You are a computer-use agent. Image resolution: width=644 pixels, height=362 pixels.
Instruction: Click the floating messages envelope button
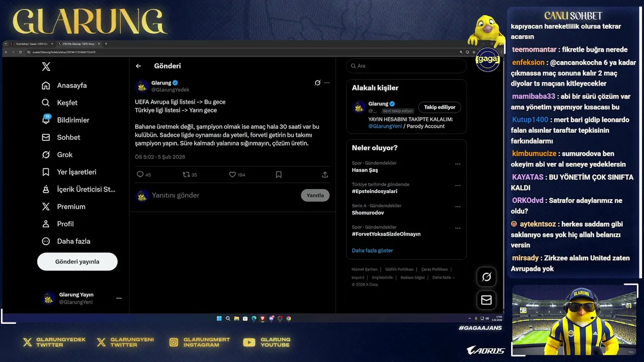coord(487,300)
